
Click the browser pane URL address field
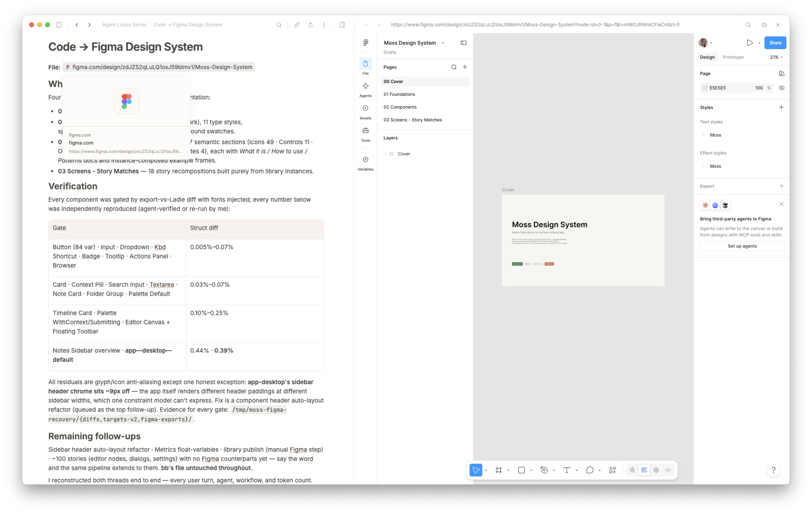point(535,25)
